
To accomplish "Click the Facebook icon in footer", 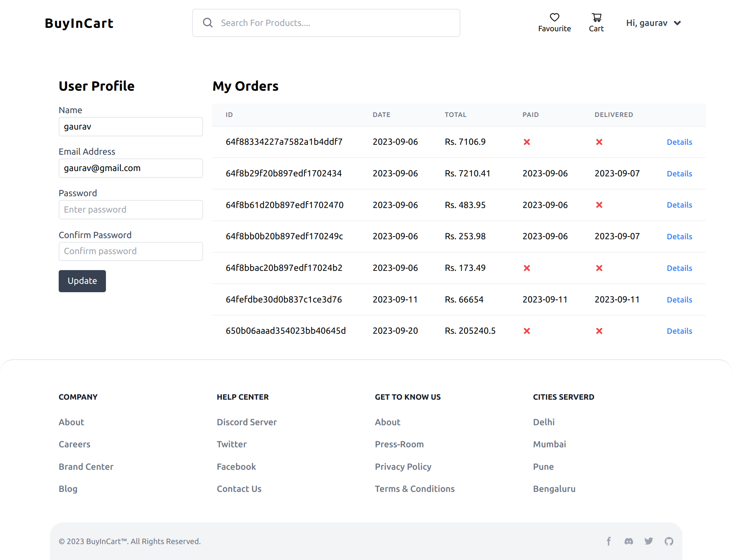I will pos(609,541).
